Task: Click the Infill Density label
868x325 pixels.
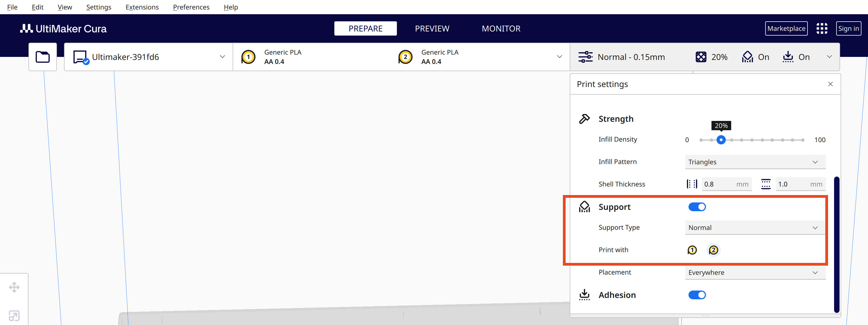Action: point(618,140)
